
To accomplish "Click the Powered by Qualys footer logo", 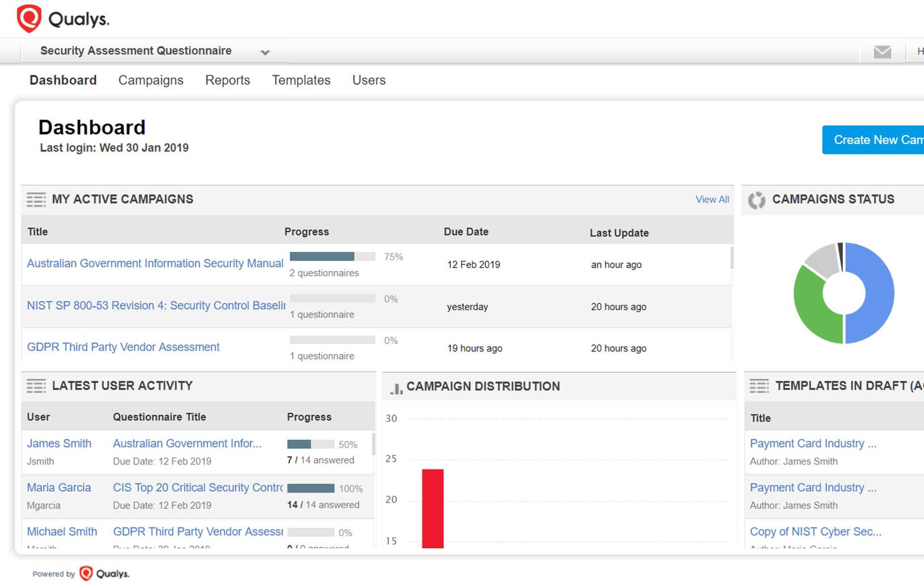I will (104, 573).
